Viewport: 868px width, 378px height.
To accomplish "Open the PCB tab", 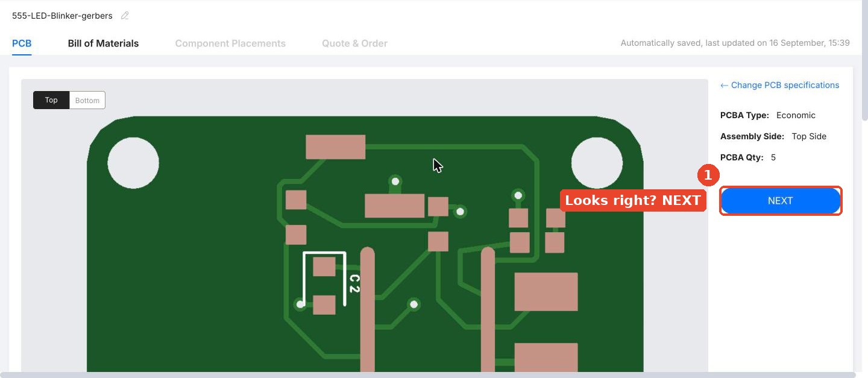I will click(x=22, y=43).
